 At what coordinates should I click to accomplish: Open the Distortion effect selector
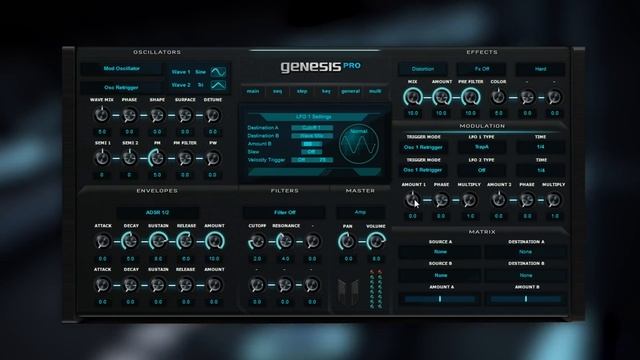click(x=423, y=69)
